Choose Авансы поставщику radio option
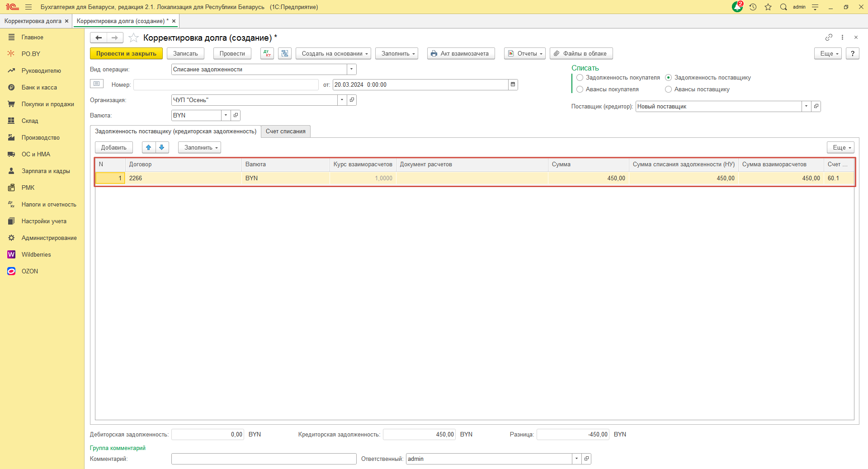Image resolution: width=868 pixels, height=469 pixels. 668,89
